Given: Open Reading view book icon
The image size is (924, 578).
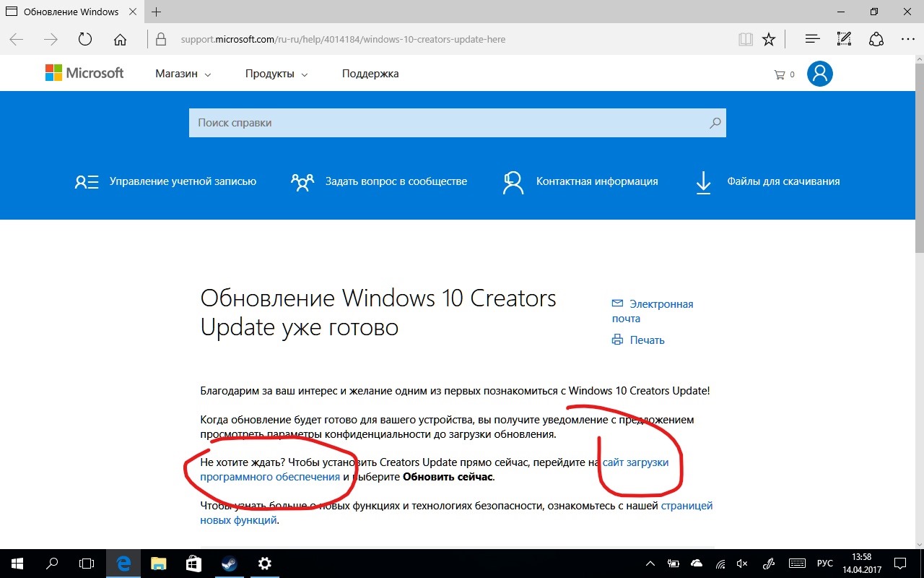Looking at the screenshot, I should click(745, 39).
